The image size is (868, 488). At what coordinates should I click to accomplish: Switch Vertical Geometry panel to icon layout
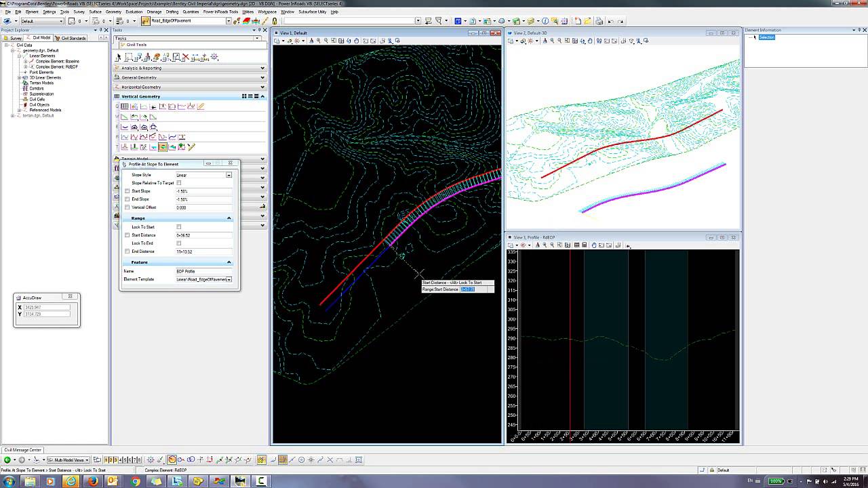244,96
